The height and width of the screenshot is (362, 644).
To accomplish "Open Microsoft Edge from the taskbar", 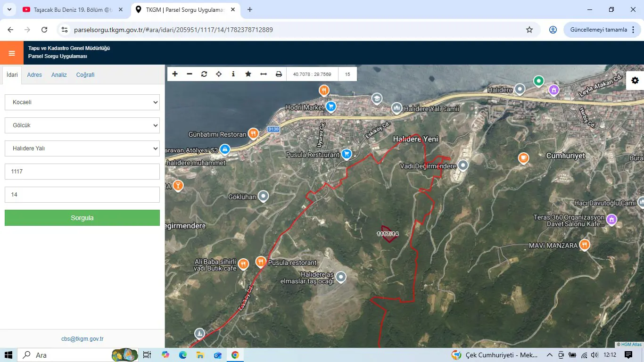I will (182, 355).
